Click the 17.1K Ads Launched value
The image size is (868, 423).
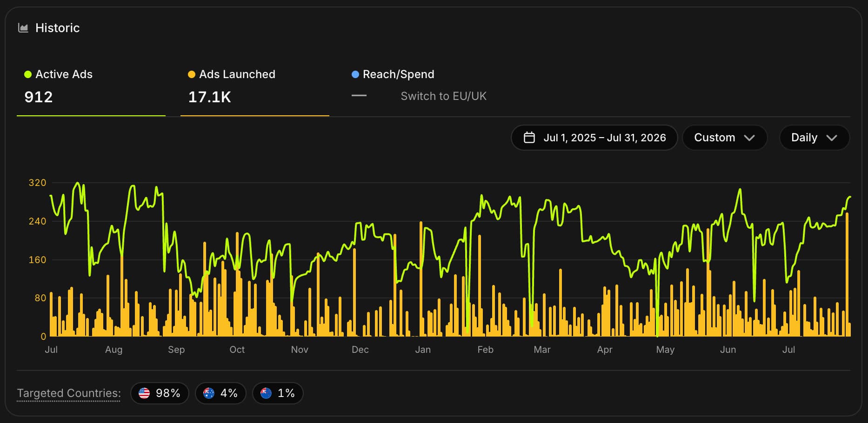coord(210,97)
